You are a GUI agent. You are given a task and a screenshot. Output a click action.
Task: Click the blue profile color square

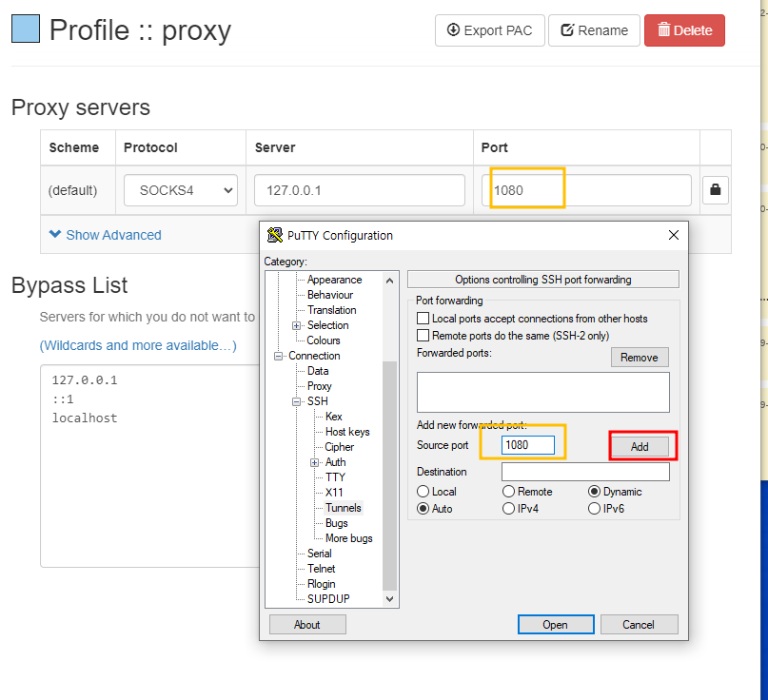click(x=26, y=29)
